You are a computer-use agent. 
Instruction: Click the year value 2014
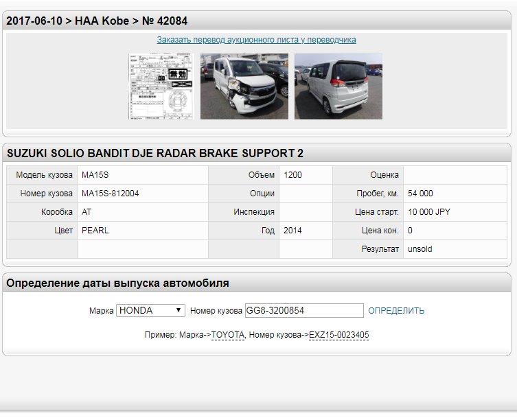coord(292,231)
